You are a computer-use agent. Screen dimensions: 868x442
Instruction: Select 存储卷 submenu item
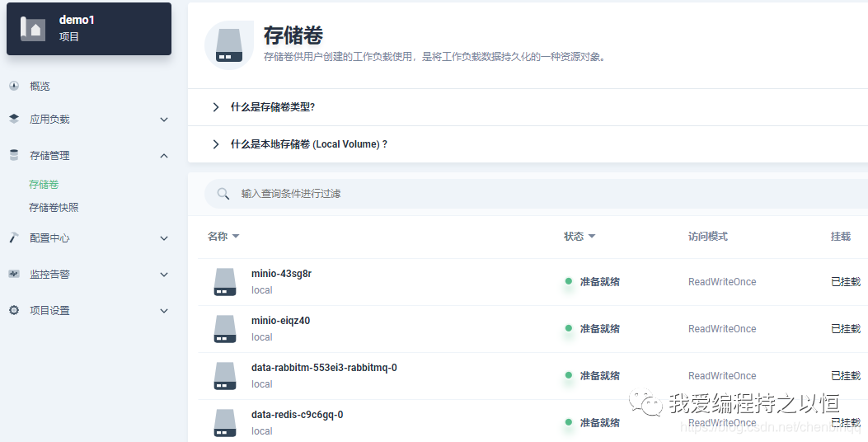(x=44, y=185)
